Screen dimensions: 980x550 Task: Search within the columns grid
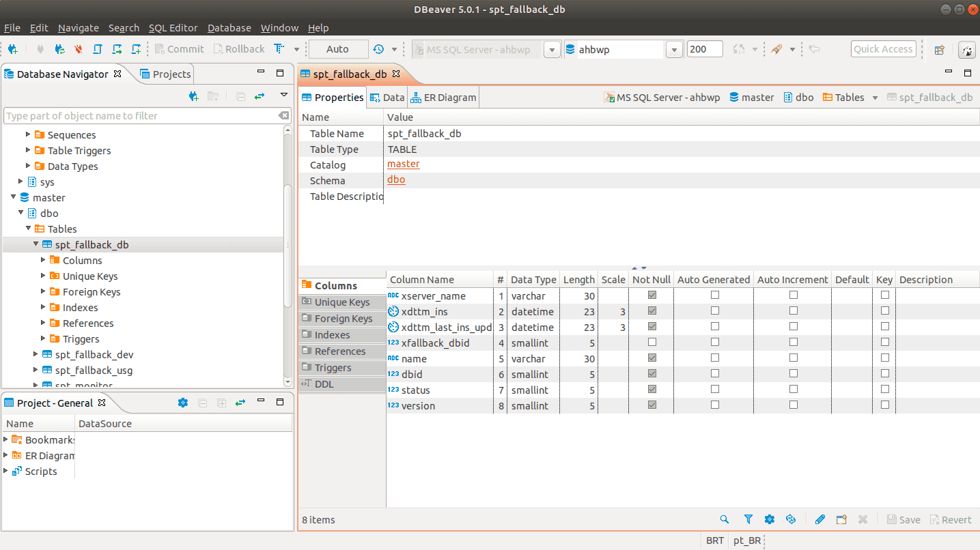point(724,519)
